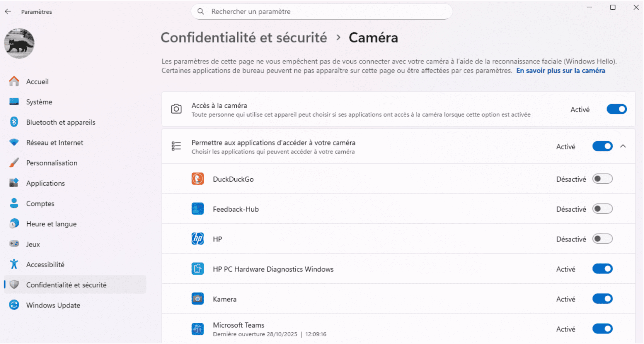Collapse the camera applications list chevron
The height and width of the screenshot is (344, 644).
point(623,146)
